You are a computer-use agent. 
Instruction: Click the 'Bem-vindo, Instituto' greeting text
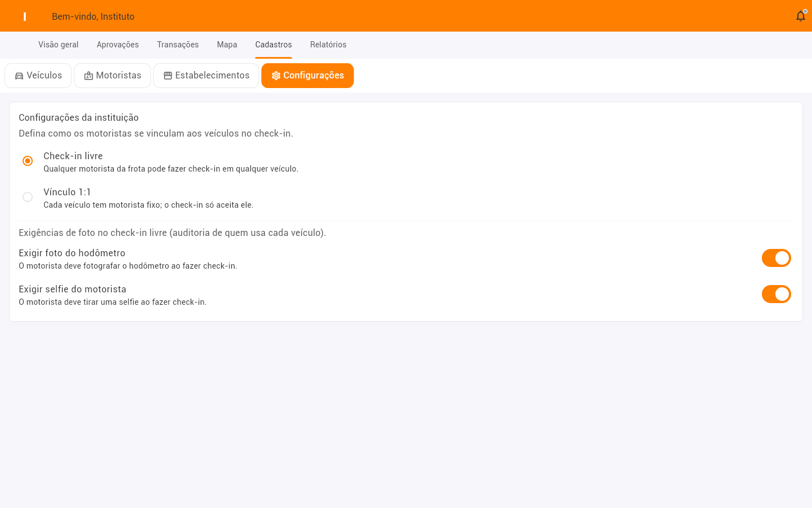pyautogui.click(x=93, y=16)
